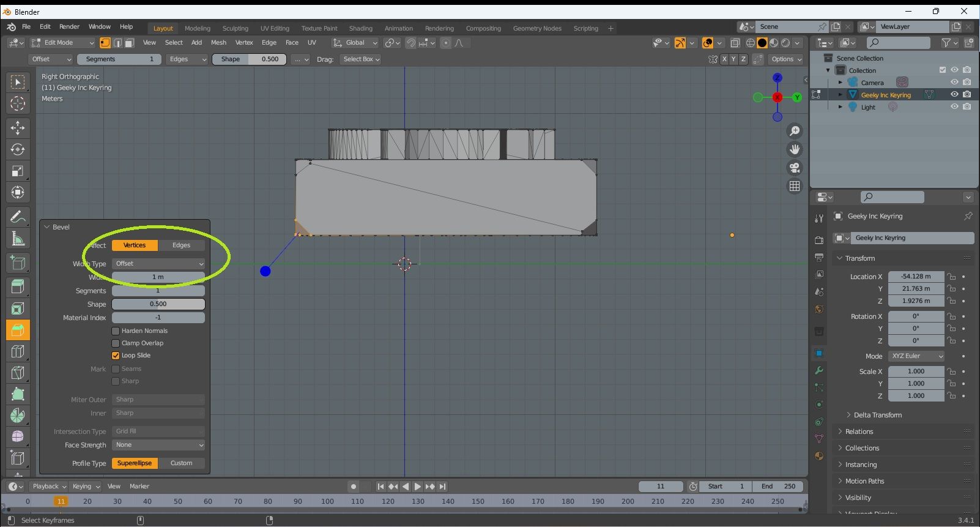Open the Modifiers wrench properties tab

819,370
